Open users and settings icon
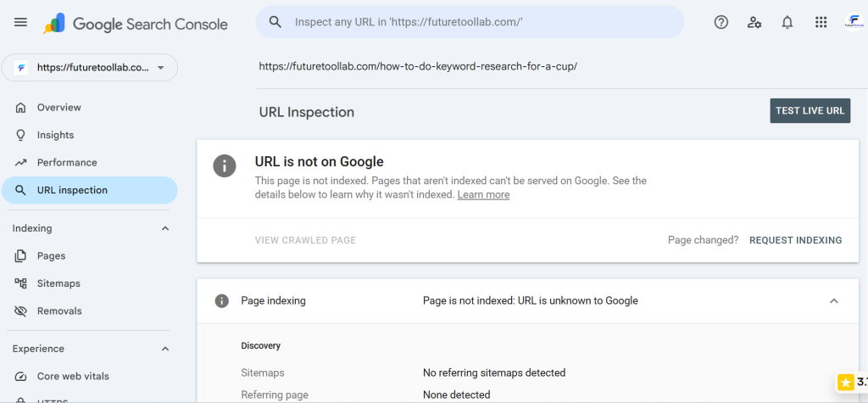Viewport: 868px width, 403px height. pos(754,22)
